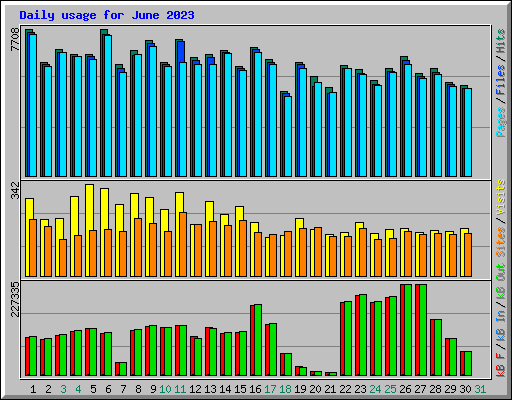Click the 227335 kB axis value

(15, 299)
